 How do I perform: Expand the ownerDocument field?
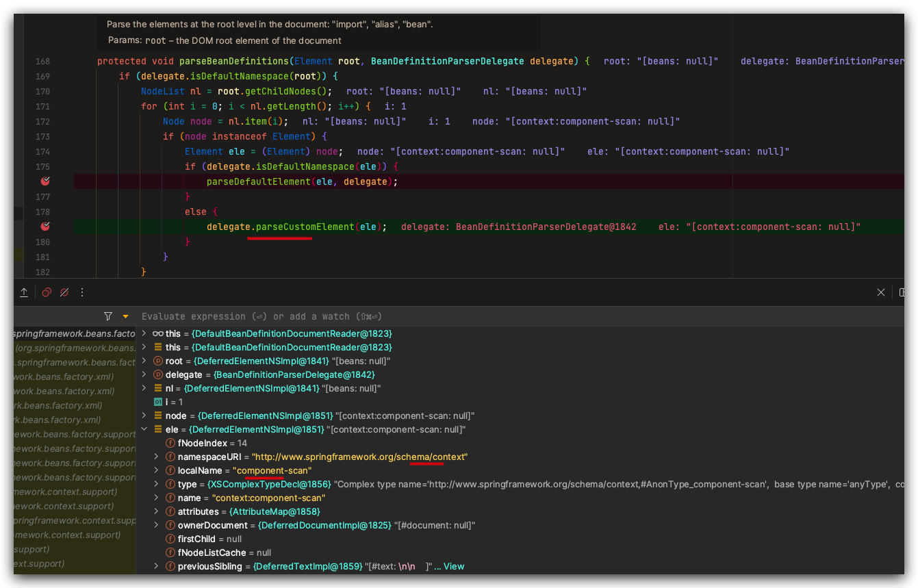[156, 525]
